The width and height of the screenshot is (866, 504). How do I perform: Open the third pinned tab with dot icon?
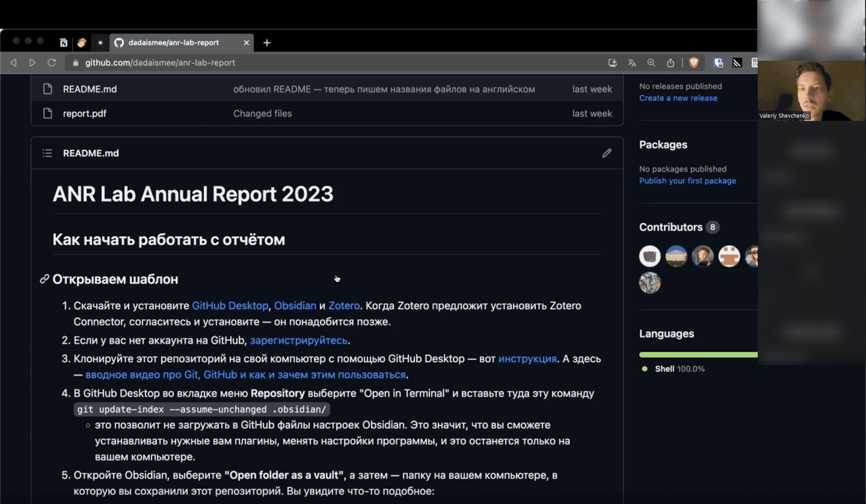point(100,43)
